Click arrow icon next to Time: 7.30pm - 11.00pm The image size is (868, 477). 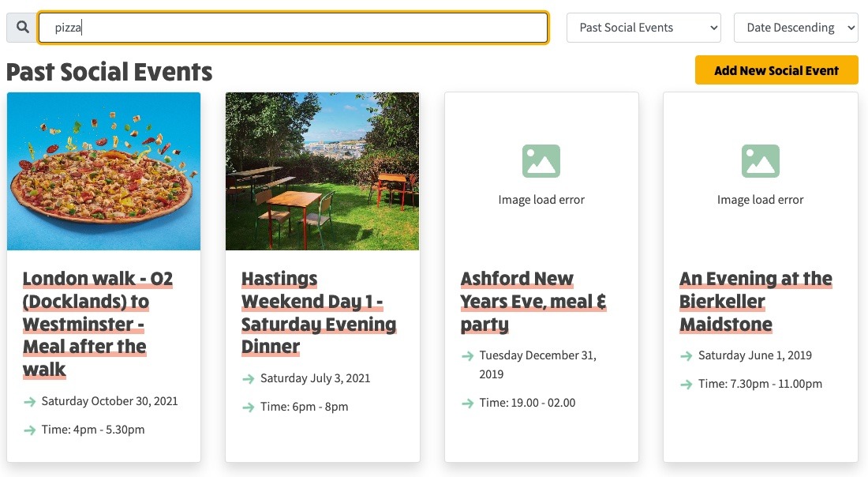tap(687, 384)
